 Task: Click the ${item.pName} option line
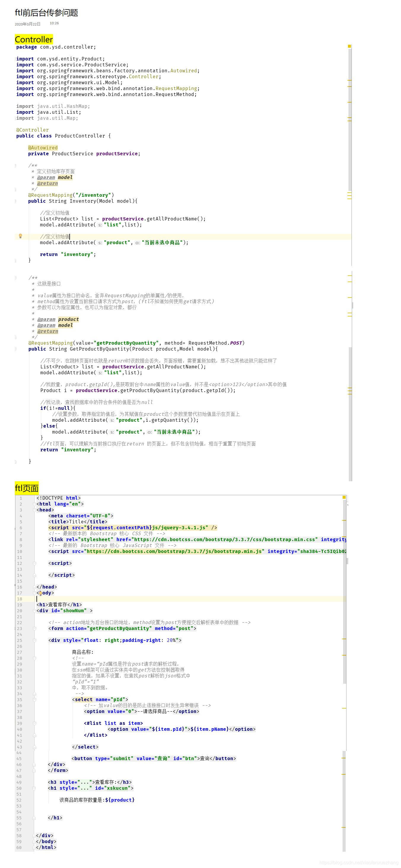pos(182,730)
